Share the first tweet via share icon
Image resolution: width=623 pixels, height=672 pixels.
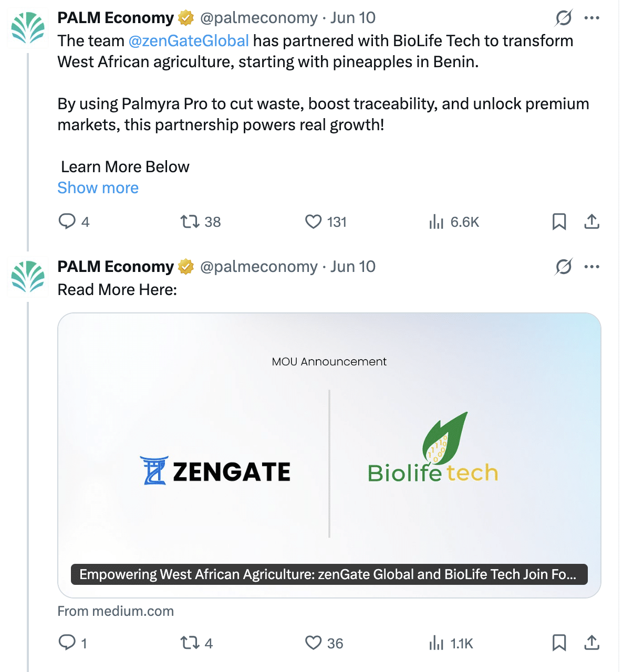[x=591, y=222]
